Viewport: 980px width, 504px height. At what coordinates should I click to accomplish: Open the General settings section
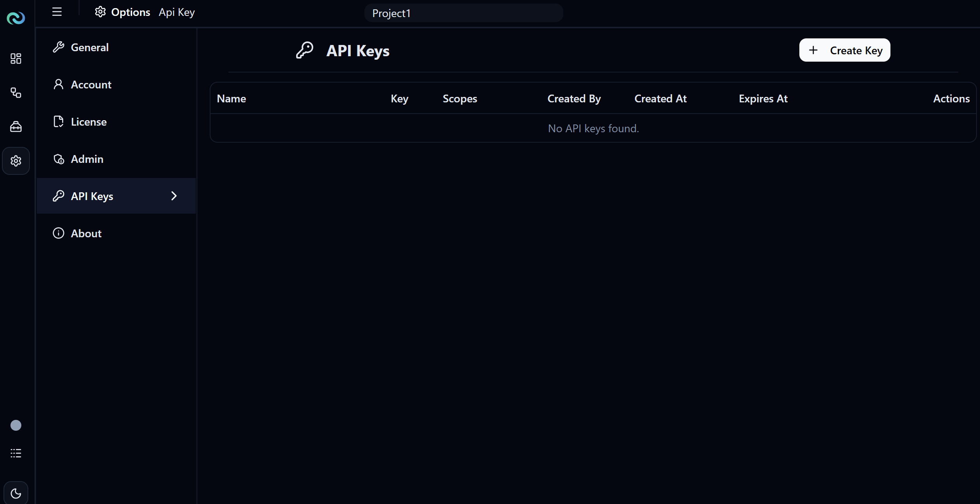116,47
